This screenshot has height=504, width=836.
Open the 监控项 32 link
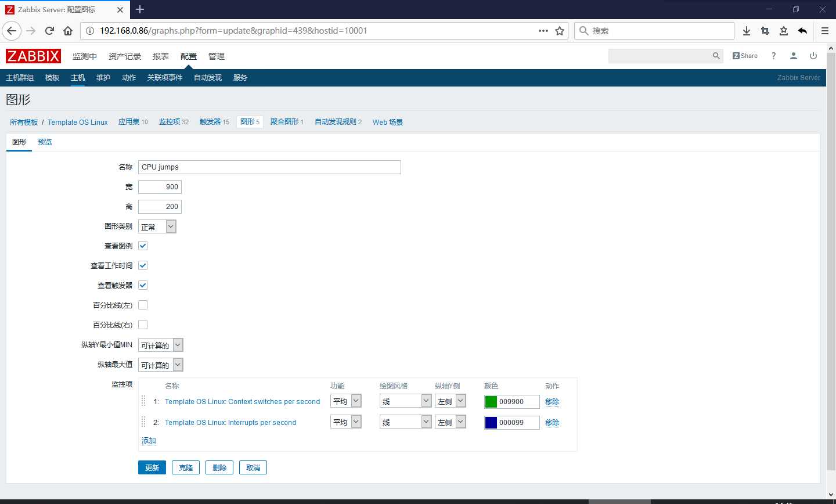coord(174,122)
